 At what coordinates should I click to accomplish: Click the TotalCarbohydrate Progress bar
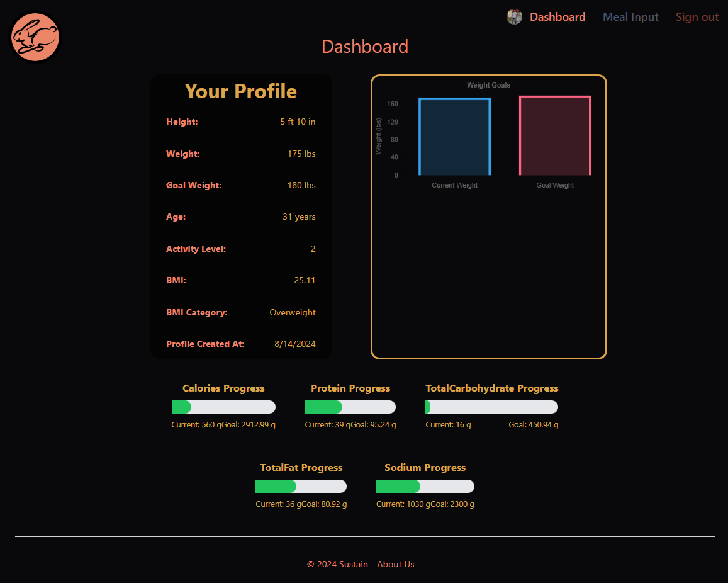point(491,407)
